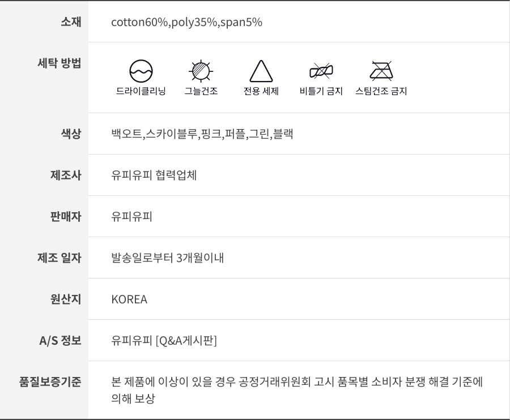Click the 드라이클리닝 caption text
The image size is (510, 420).
tap(141, 91)
